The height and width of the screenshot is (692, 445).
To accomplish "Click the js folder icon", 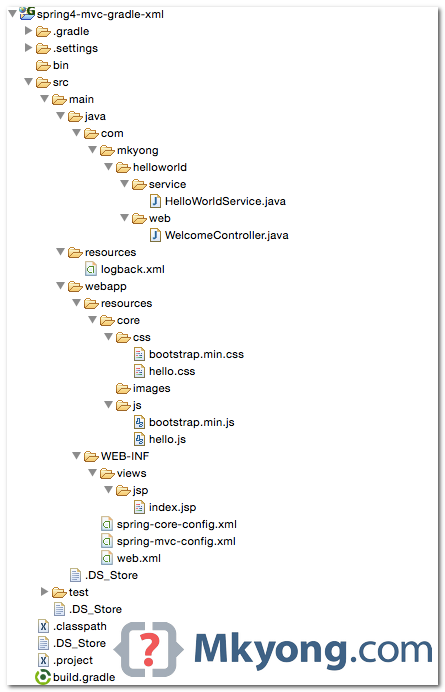I will (123, 406).
